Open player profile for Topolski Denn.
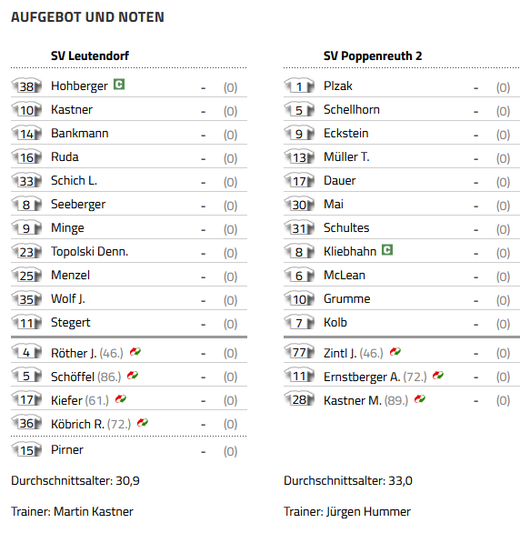Viewport: 530px width, 533px height. click(89, 252)
